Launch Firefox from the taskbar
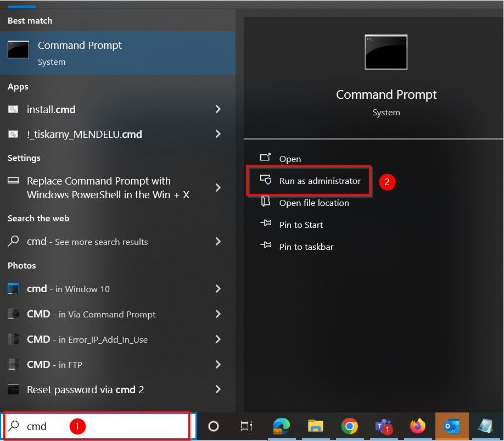The image size is (504, 441). point(418,426)
